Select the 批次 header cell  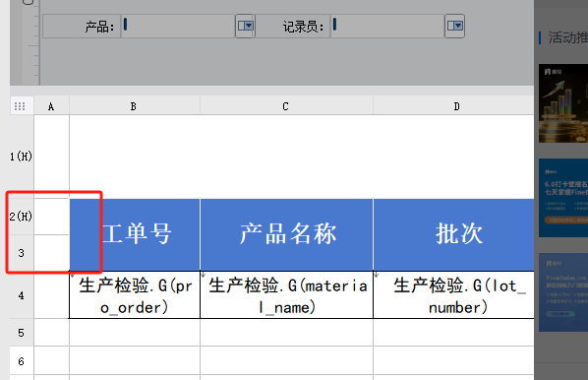coord(453,234)
